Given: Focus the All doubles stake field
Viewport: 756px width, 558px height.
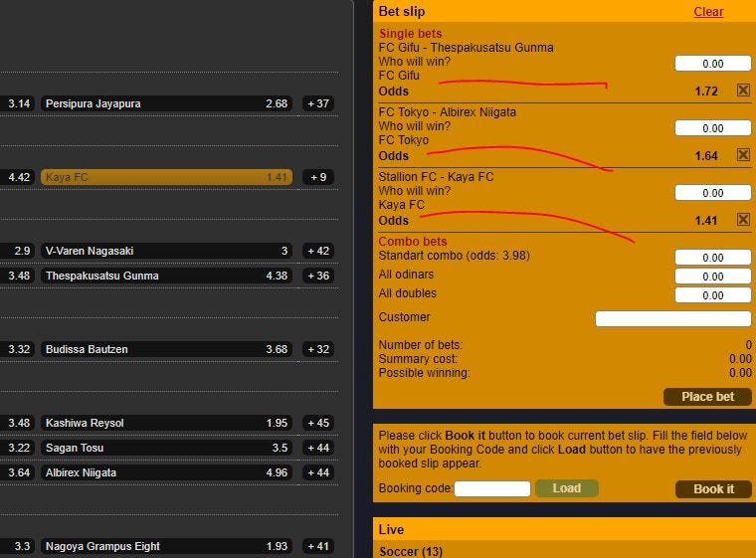Looking at the screenshot, I should point(712,294).
